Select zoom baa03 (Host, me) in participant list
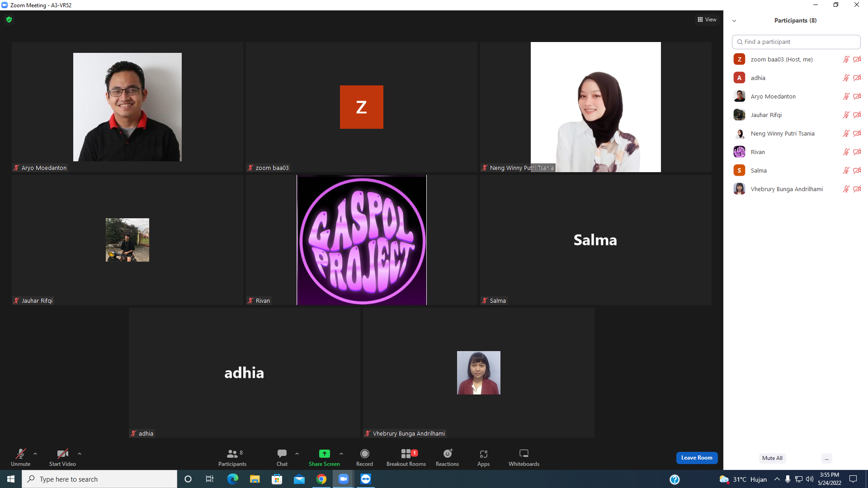 [797, 59]
